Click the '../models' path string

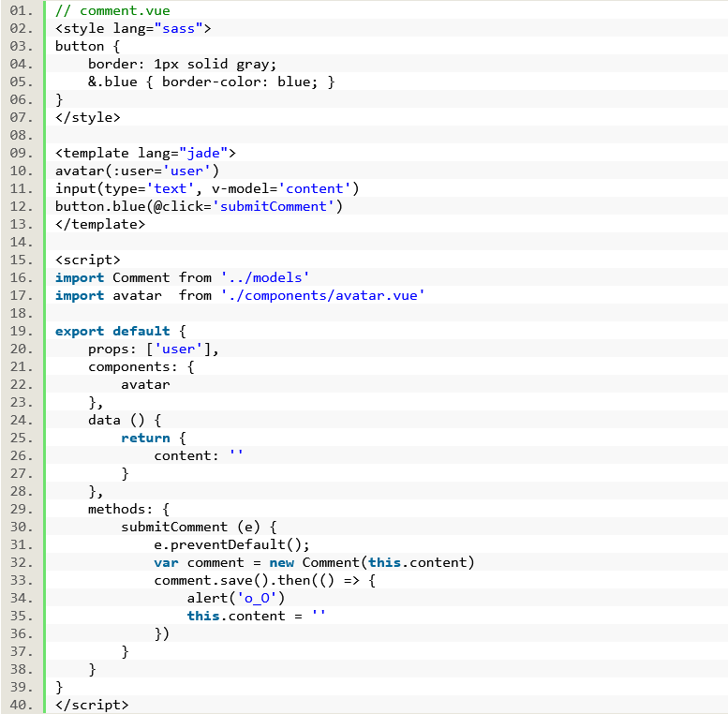[264, 277]
